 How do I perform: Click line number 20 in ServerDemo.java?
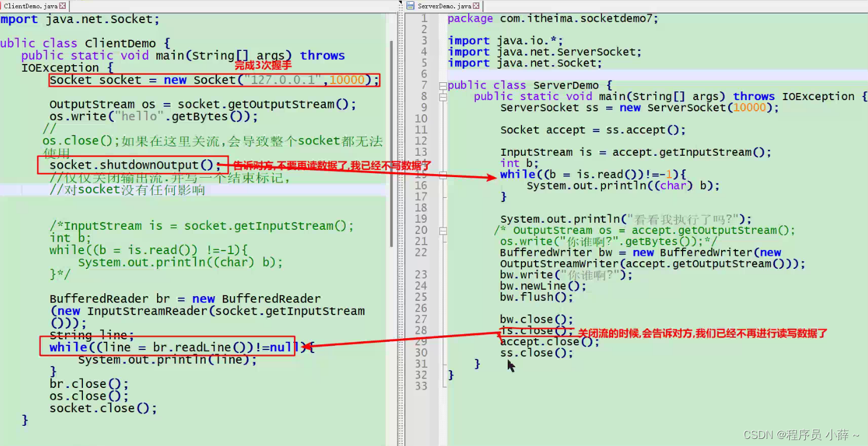[421, 230]
